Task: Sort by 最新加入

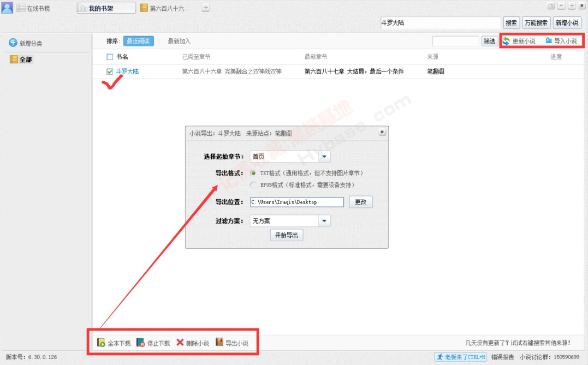Action: point(179,41)
